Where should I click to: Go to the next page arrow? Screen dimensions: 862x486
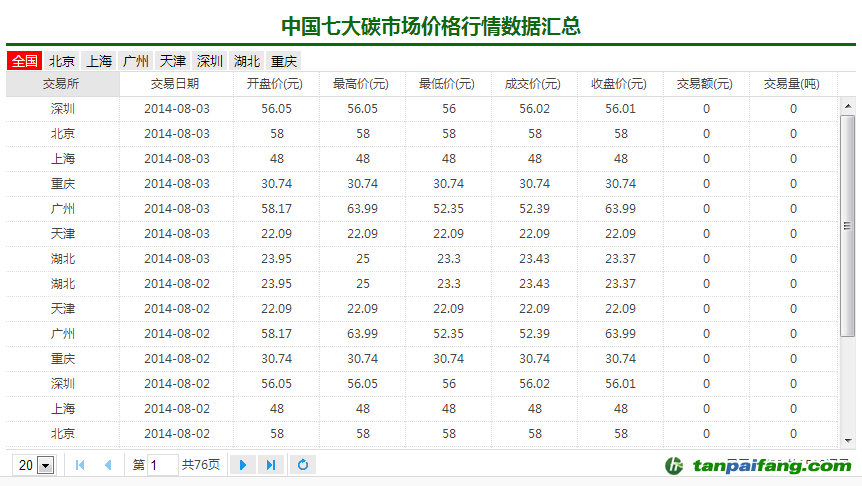242,465
